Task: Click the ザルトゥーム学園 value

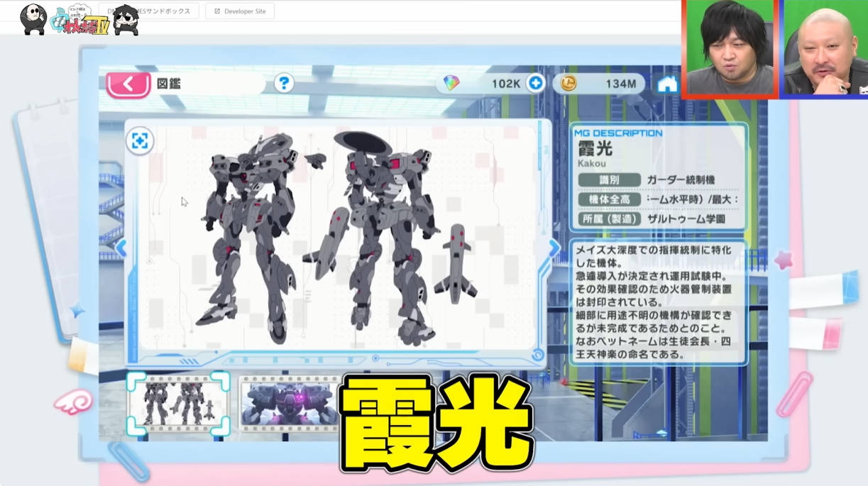Action: pyautogui.click(x=686, y=219)
